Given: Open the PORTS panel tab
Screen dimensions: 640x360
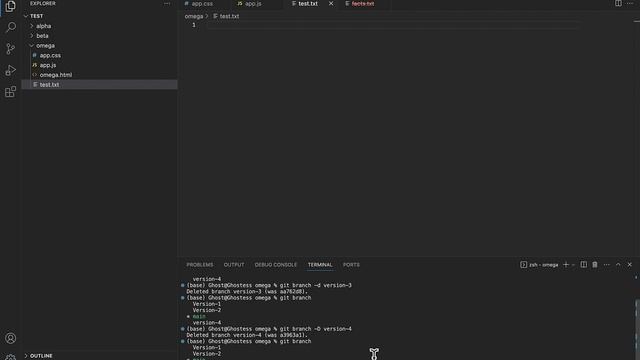Looking at the screenshot, I should point(351,265).
